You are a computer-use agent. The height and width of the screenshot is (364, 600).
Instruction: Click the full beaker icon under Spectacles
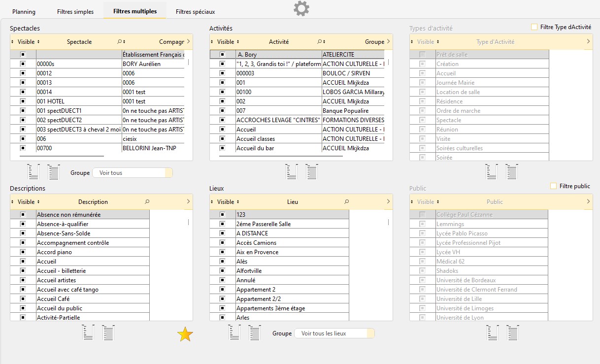coord(53,172)
